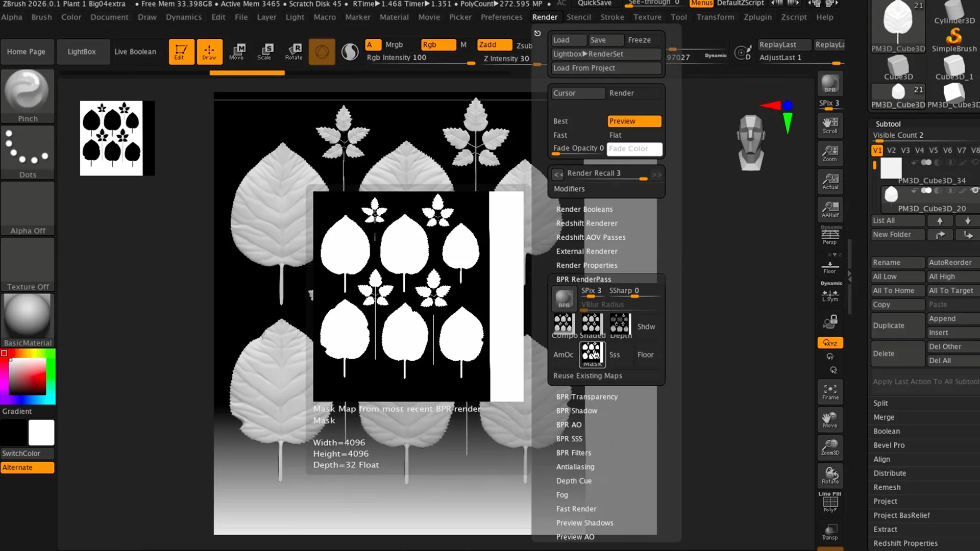Click the sphere material preview icon near Mrgb
This screenshot has height=551, width=980.
[x=350, y=52]
